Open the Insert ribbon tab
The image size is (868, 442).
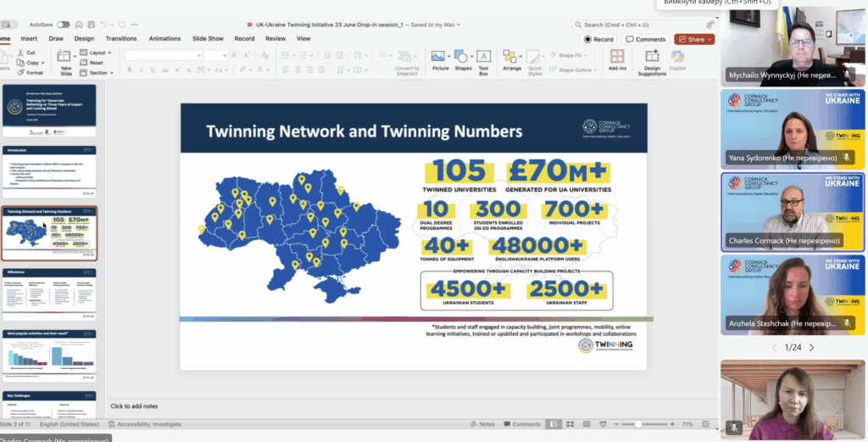[x=29, y=39]
